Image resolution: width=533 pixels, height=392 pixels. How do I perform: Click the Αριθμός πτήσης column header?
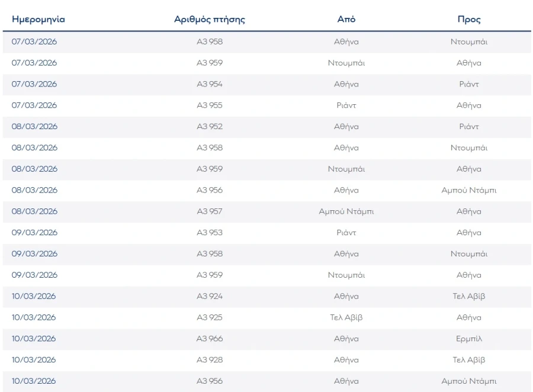[210, 20]
